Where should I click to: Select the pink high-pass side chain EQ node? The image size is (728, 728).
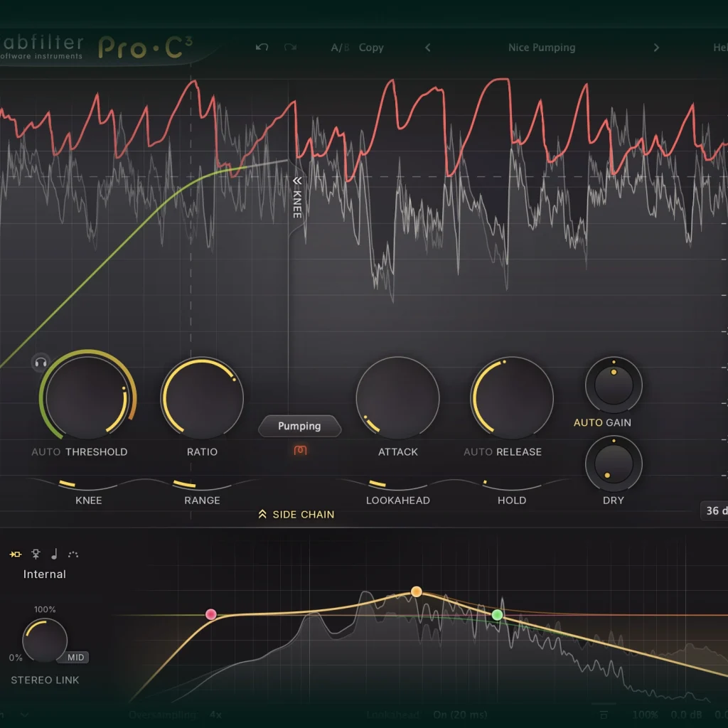(210, 615)
